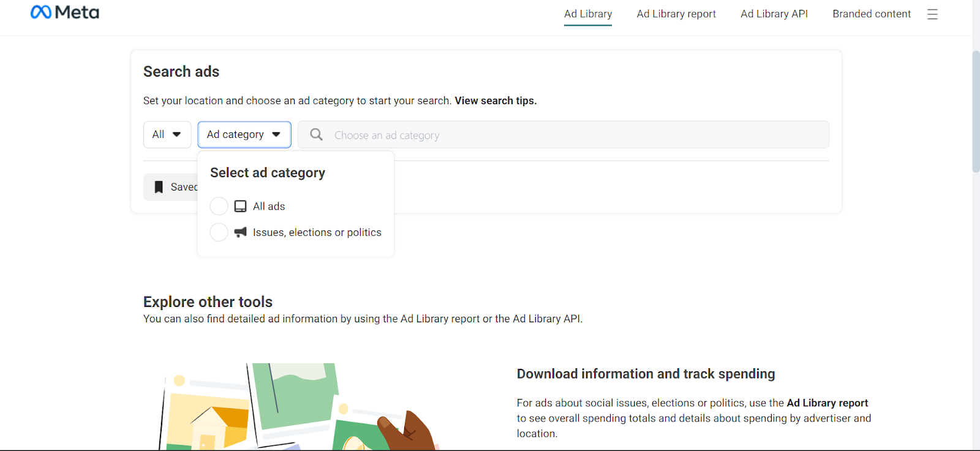Click the search magnifier icon

(316, 135)
